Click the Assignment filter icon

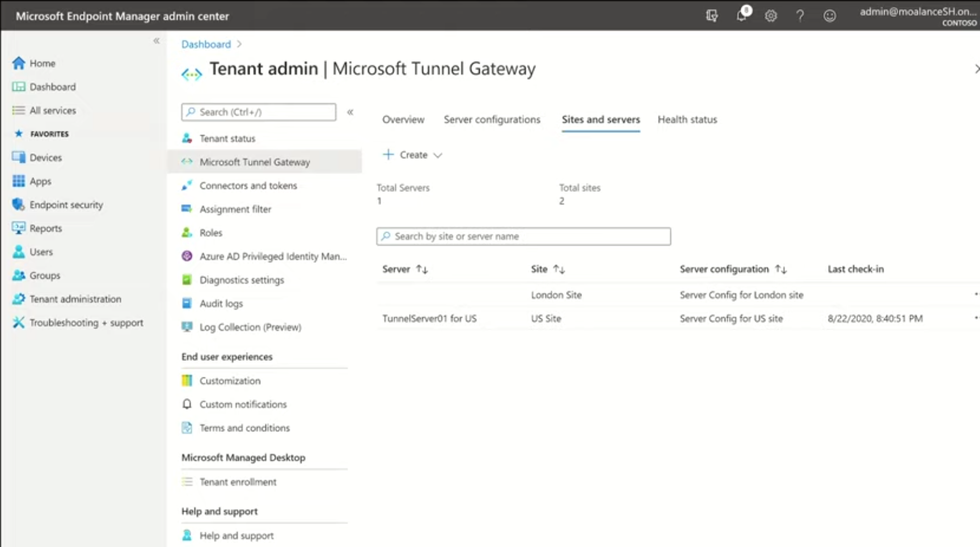point(187,209)
